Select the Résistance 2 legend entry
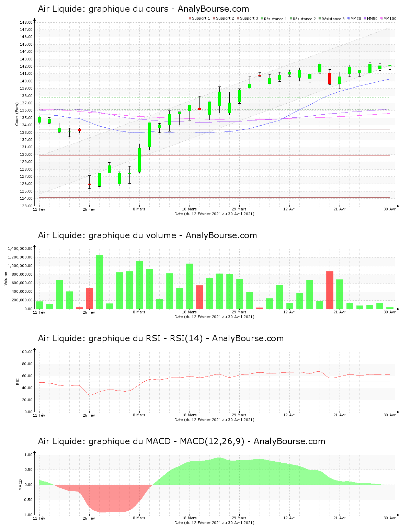The image size is (412, 532). [x=302, y=19]
